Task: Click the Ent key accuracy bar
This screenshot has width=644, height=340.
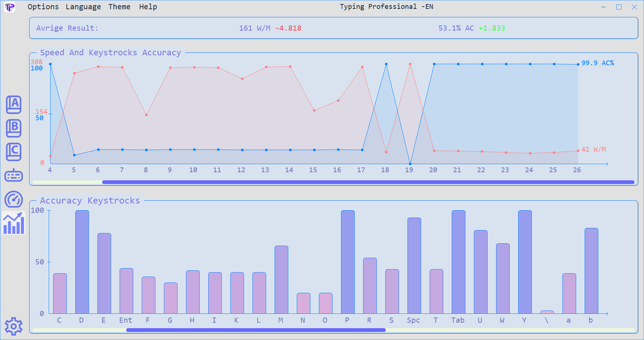Action: (126, 291)
